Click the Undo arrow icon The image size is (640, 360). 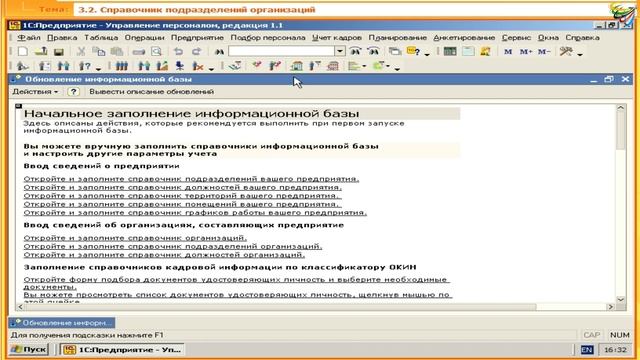click(x=178, y=51)
